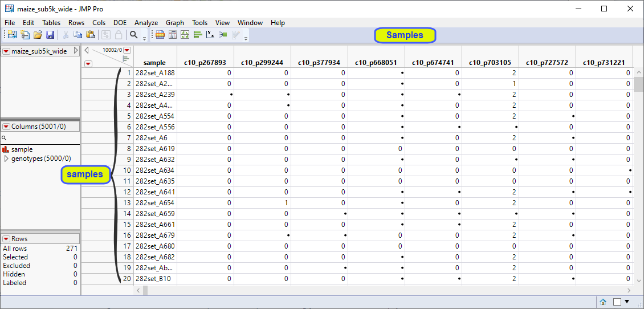Save the table with the floppy disk icon
Viewport: 644px width, 309px height.
click(x=50, y=35)
